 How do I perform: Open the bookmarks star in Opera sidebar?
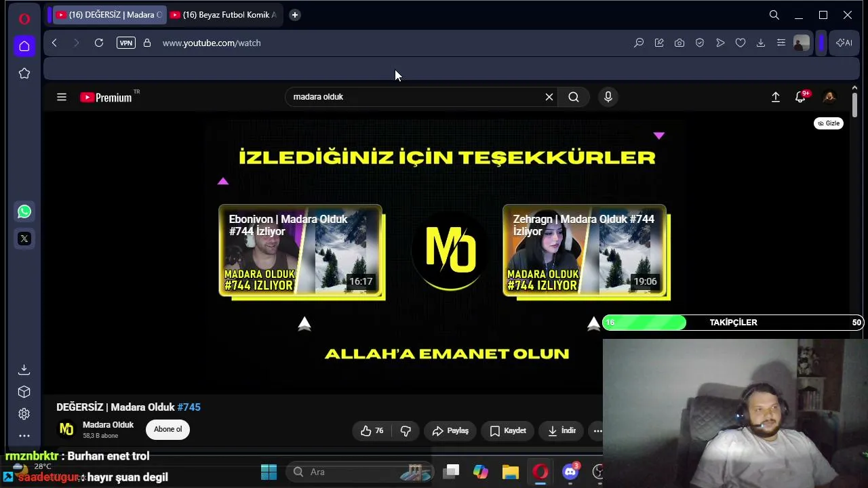tap(24, 73)
